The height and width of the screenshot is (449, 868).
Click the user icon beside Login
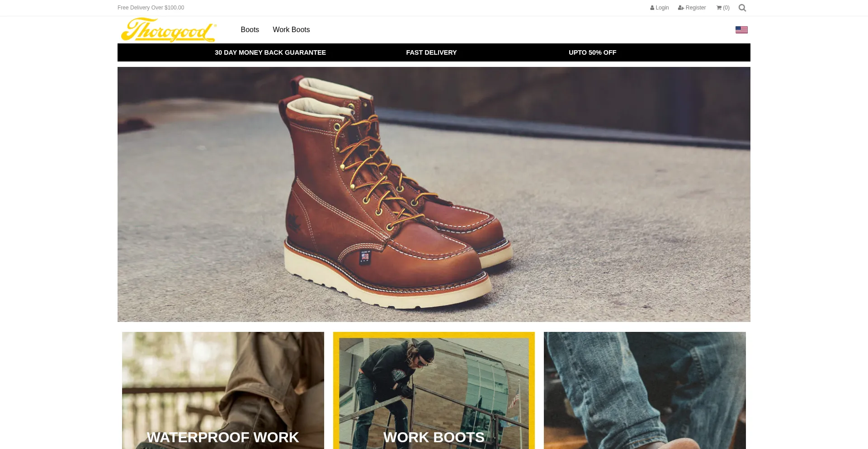click(x=652, y=8)
